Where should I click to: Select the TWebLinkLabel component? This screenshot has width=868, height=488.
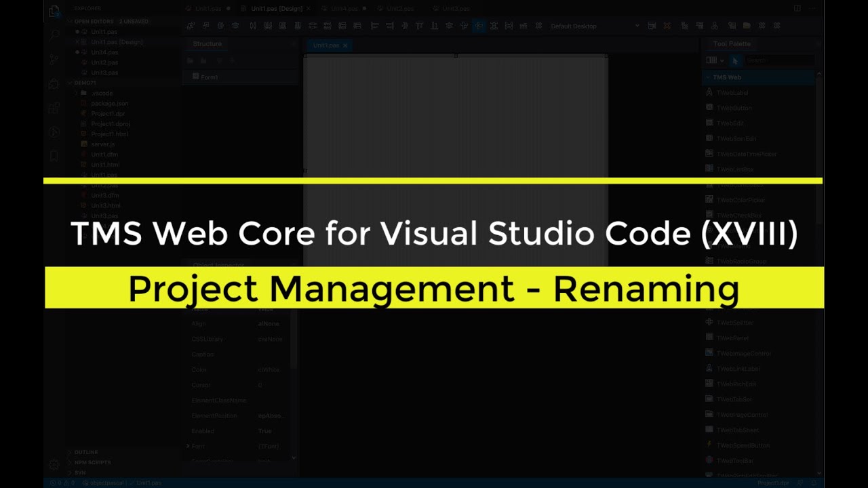coord(738,369)
